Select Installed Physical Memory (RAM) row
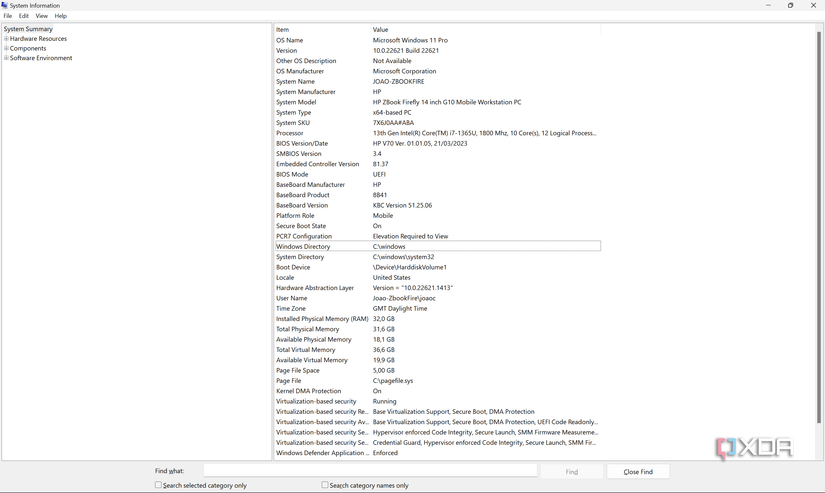Image resolution: width=825 pixels, height=493 pixels. pyautogui.click(x=437, y=319)
